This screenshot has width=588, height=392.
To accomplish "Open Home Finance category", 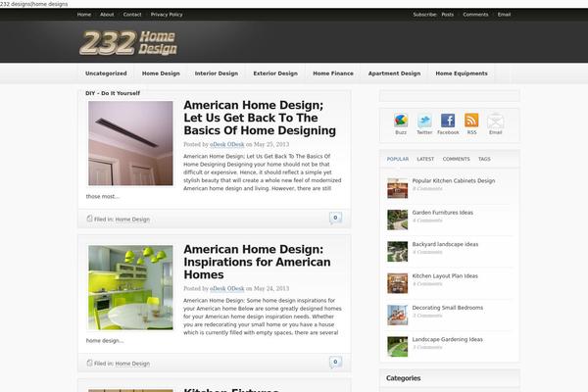I will pyautogui.click(x=333, y=73).
